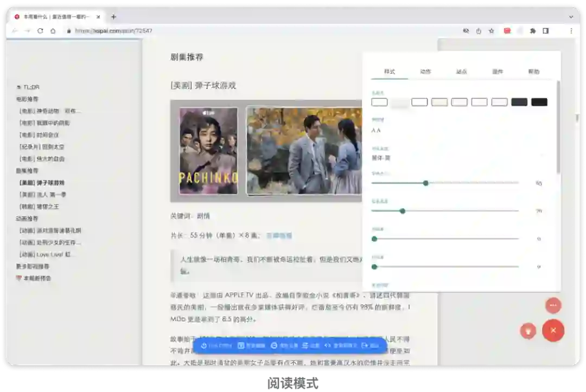
Task: Click the sspai.com address bar URL
Action: pos(113,31)
